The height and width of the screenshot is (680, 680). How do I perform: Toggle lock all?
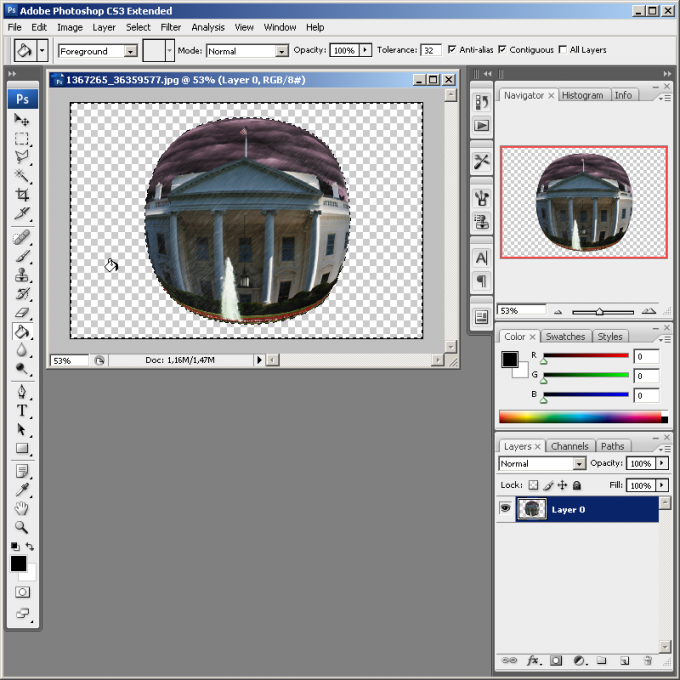pos(577,485)
